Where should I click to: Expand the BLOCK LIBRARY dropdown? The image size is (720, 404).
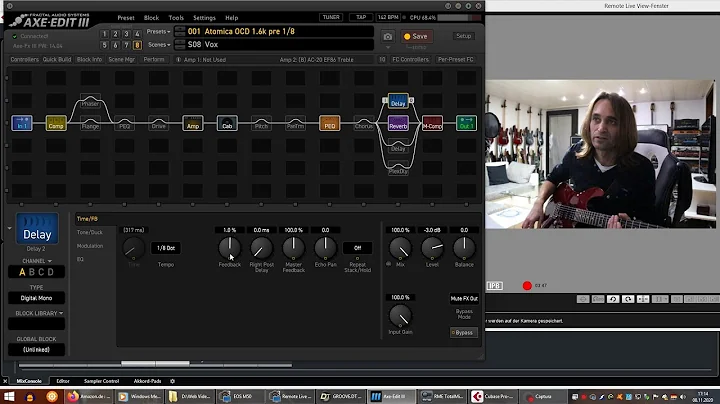[39, 313]
